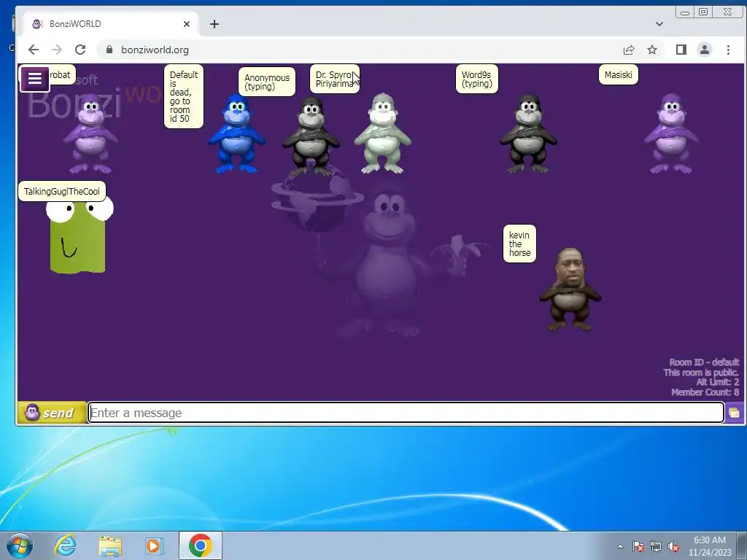Click the send button
Screen dimensions: 747x560
coord(52,413)
